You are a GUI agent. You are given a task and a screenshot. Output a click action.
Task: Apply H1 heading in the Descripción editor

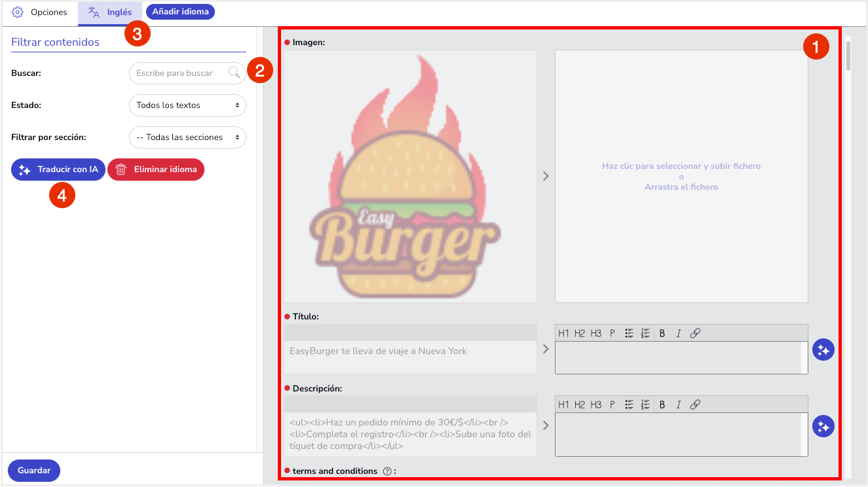coord(564,405)
